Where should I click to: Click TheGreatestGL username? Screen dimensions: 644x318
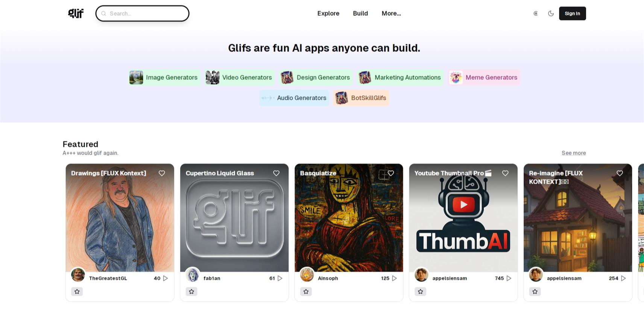pos(108,278)
